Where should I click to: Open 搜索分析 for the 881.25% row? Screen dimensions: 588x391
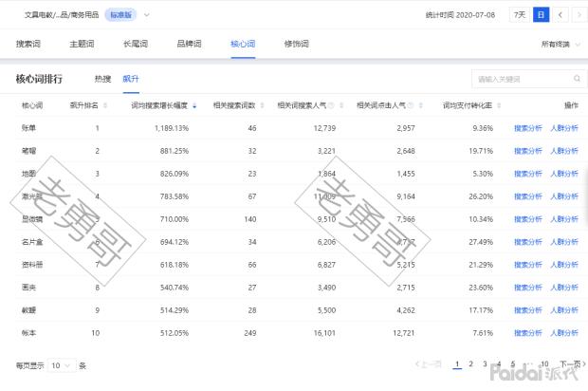(528, 151)
